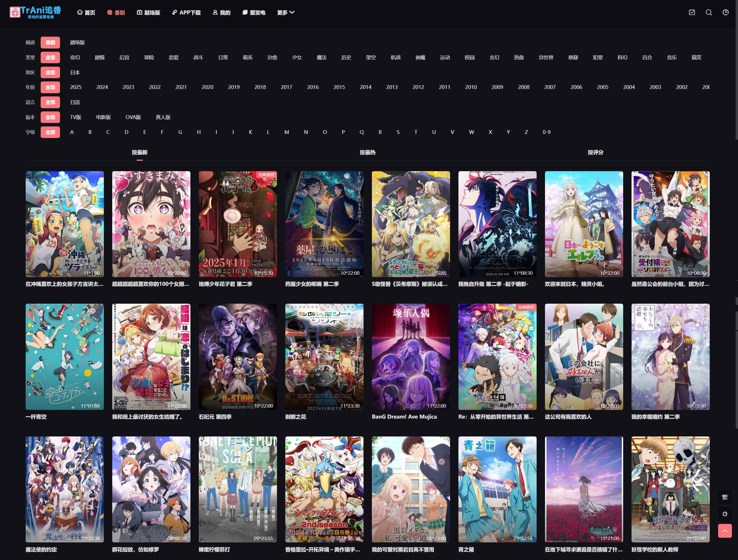Select the 剧场版 channel filter
This screenshot has height=560, width=738.
[77, 42]
